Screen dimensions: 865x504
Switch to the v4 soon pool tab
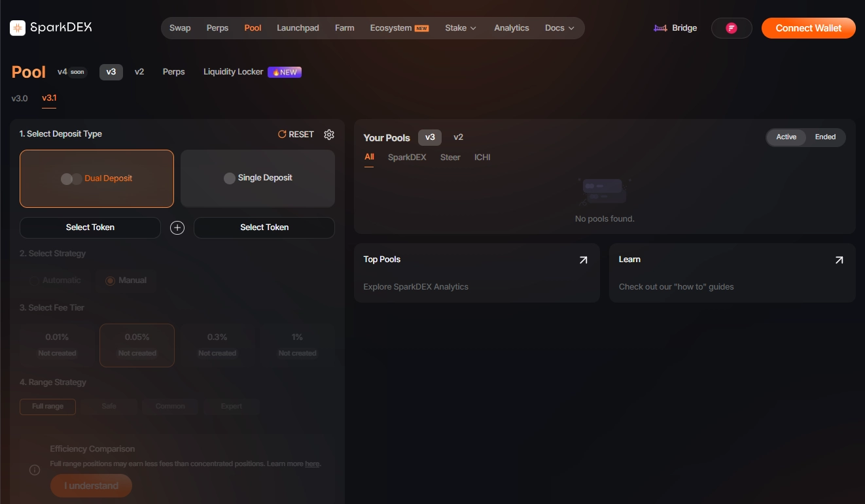click(72, 72)
